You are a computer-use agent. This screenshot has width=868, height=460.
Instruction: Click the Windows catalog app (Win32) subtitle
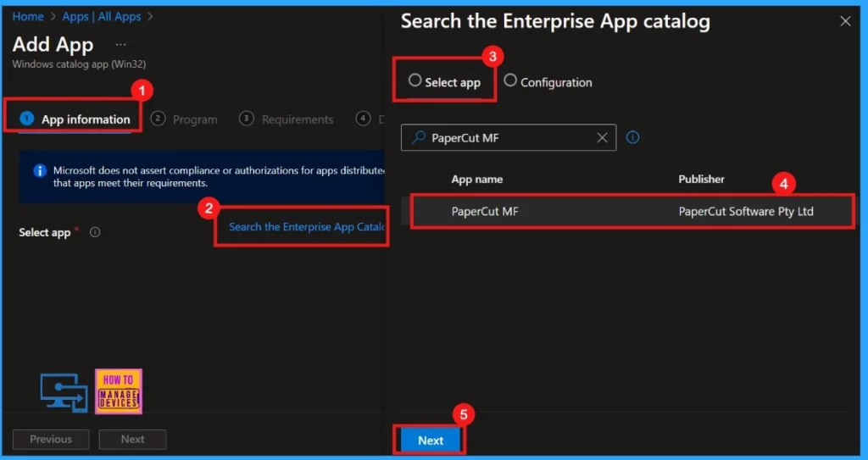point(79,64)
